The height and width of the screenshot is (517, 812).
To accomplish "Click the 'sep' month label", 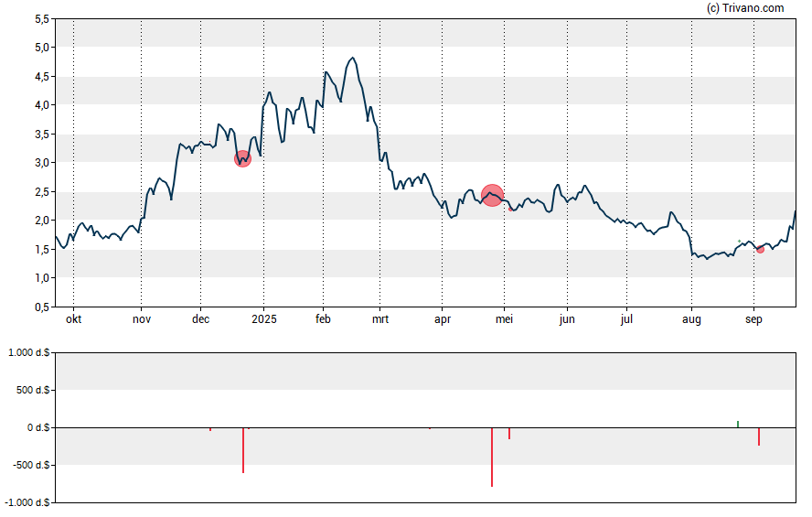I will point(754,319).
